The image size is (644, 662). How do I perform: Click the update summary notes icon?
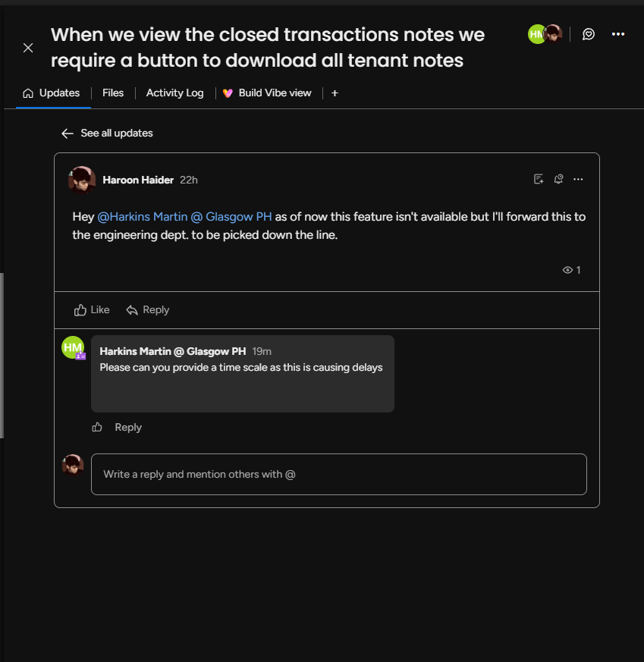tap(539, 179)
